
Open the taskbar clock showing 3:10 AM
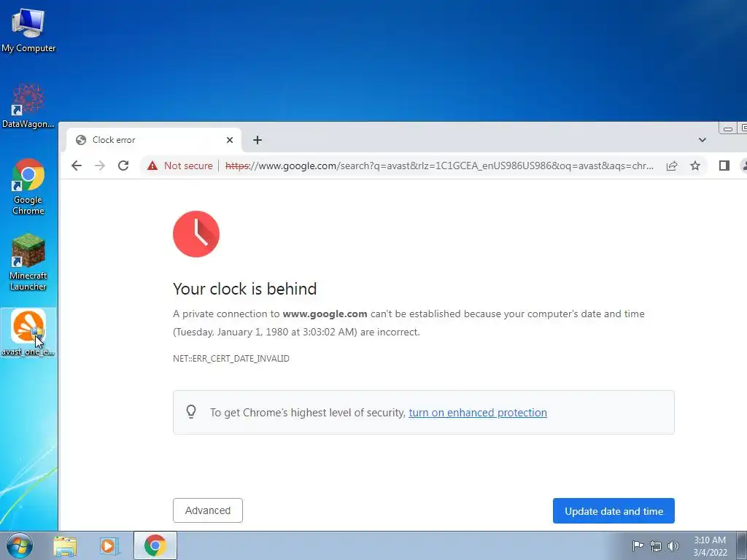[x=710, y=546]
